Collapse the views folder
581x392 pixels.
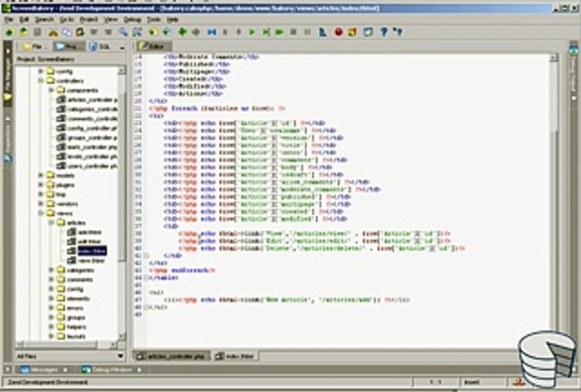[x=41, y=213]
